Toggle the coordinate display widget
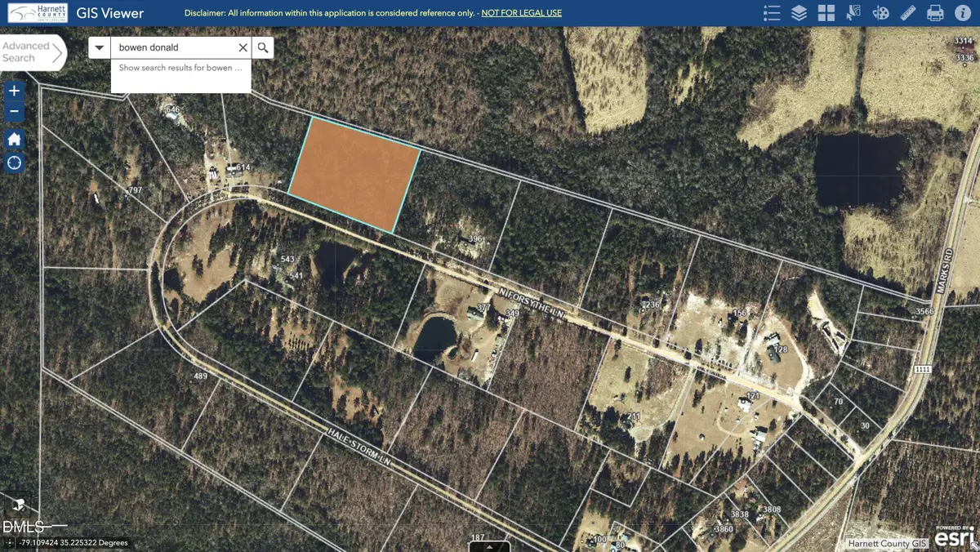The image size is (980, 552). point(8,541)
